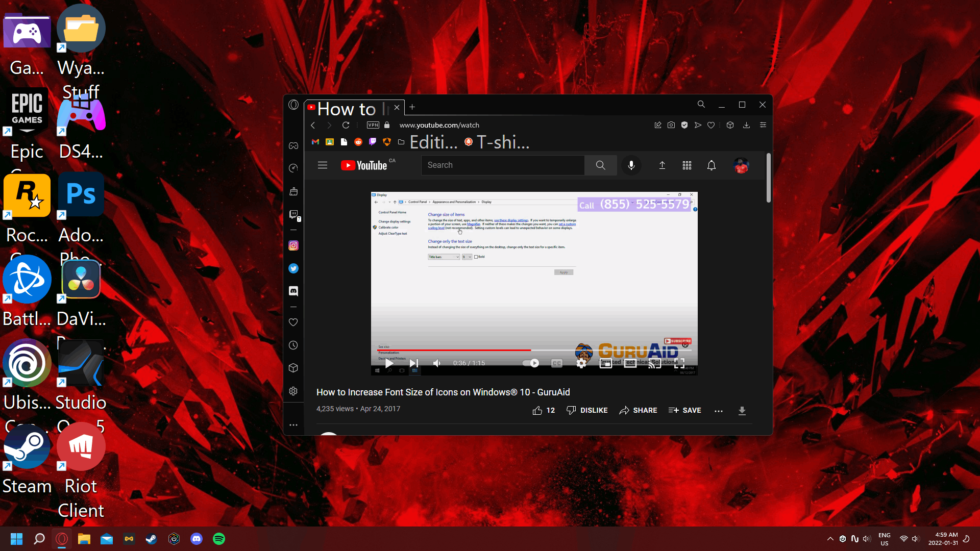Open Twitch panel in Opera sidebar
980x551 pixels.
point(293,214)
